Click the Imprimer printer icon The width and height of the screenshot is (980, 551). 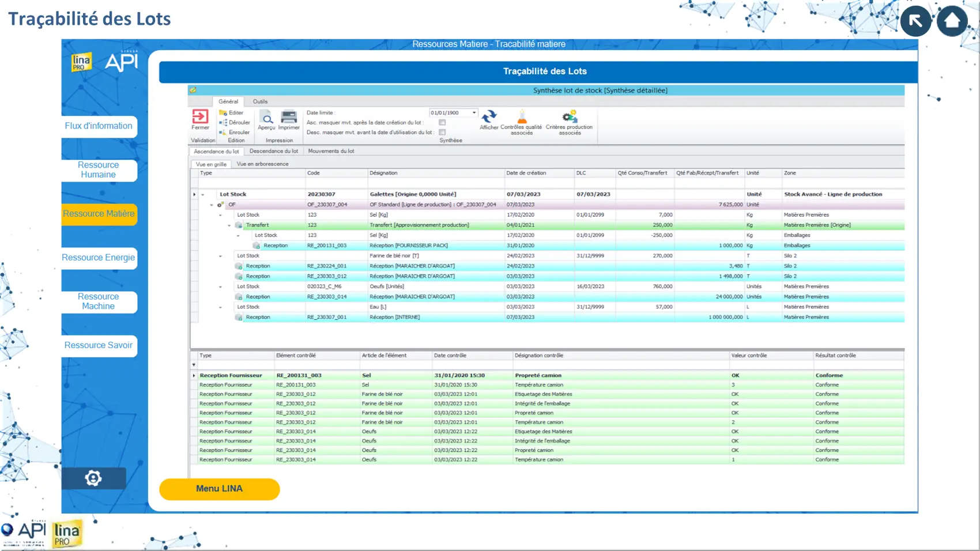[x=289, y=118]
